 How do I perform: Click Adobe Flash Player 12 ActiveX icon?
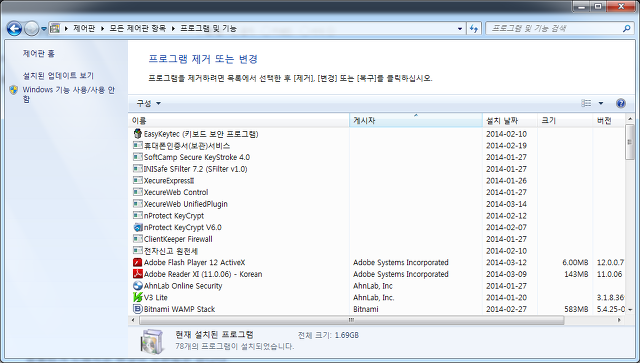tap(138, 262)
